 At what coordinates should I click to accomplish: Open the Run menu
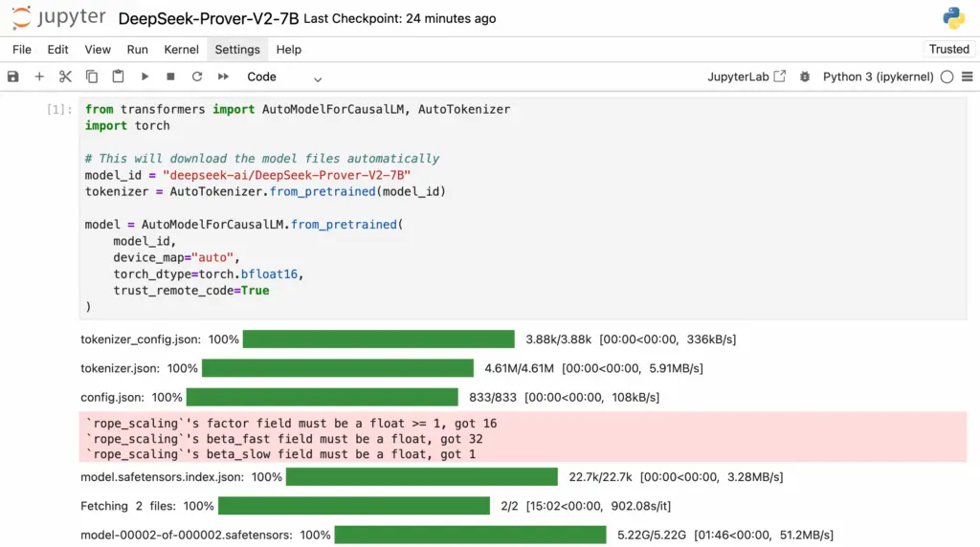pyautogui.click(x=138, y=50)
